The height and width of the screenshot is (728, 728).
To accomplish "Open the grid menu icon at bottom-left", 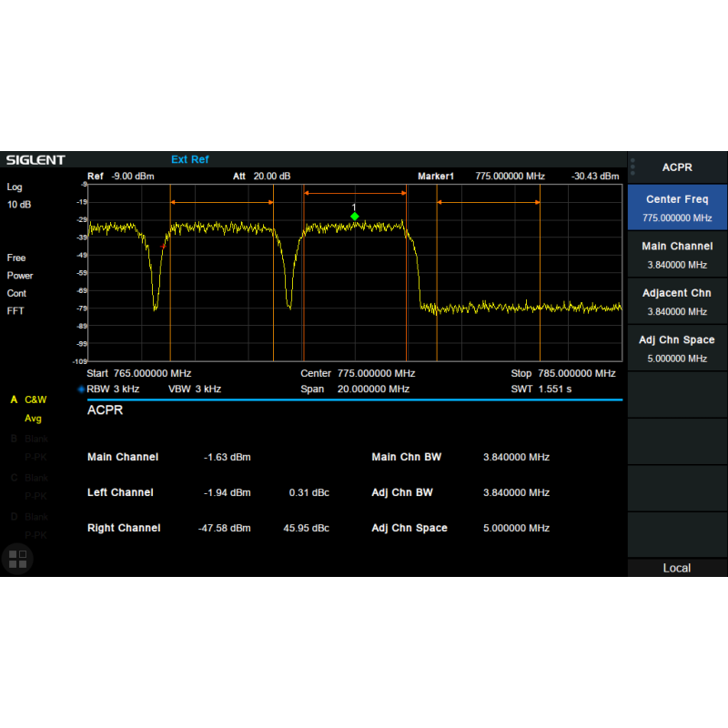I will tap(17, 559).
